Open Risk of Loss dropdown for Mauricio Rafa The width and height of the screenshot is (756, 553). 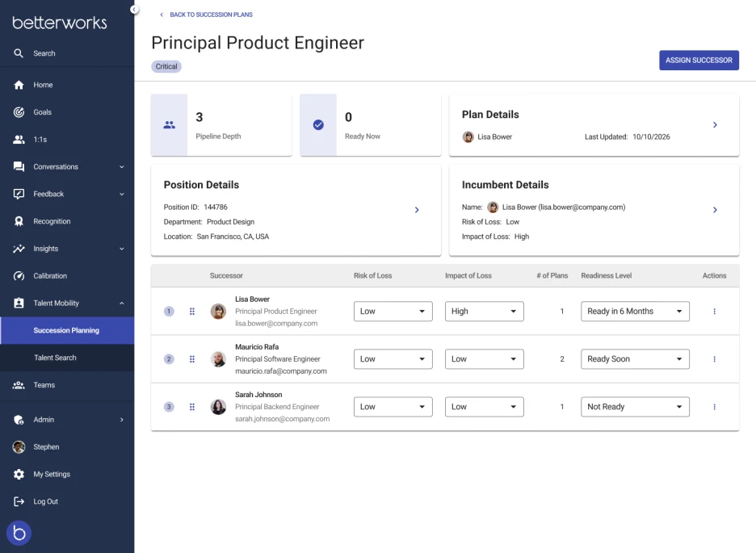[393, 358]
